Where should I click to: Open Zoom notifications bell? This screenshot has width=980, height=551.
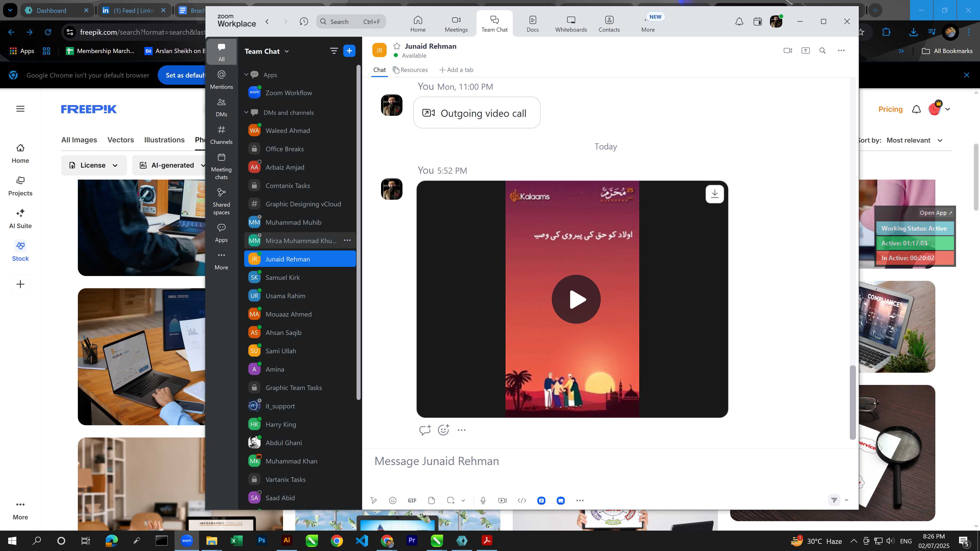(x=739, y=22)
